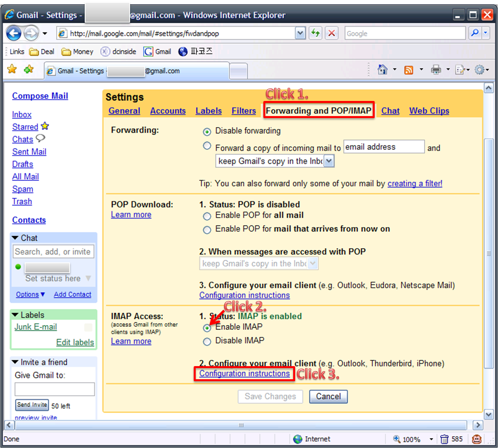Switch to the Filters settings tab
Image resolution: width=498 pixels, height=448 pixels.
244,111
